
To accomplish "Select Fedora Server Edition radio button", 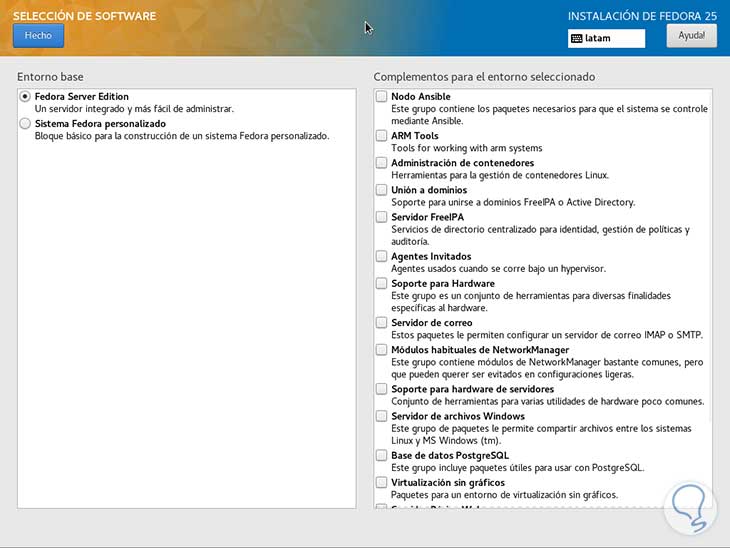I will pos(25,96).
